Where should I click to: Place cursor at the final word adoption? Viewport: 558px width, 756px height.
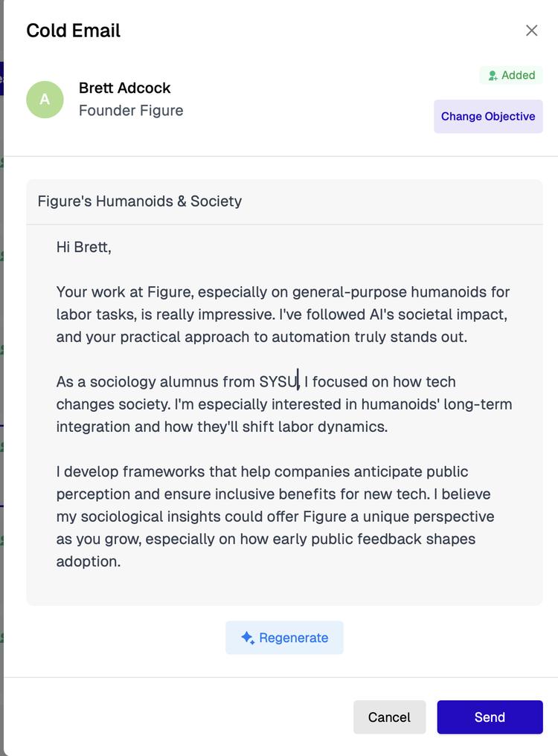(88, 562)
